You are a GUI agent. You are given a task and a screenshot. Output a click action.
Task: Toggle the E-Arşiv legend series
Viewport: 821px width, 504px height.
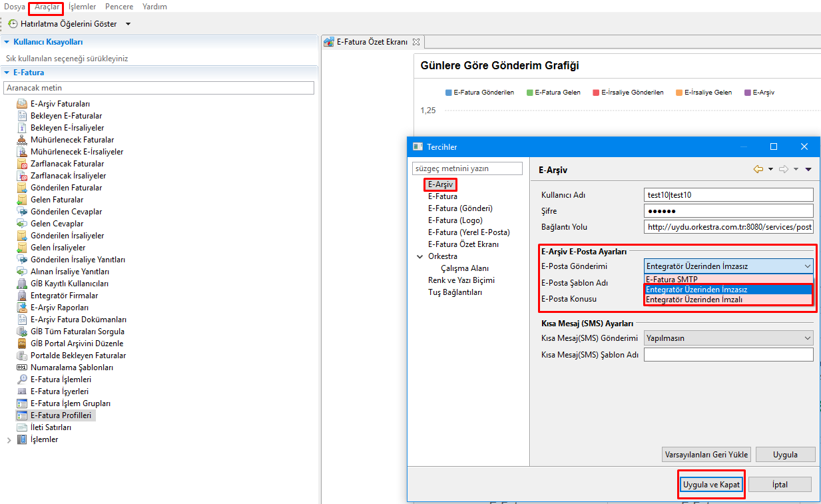point(759,93)
